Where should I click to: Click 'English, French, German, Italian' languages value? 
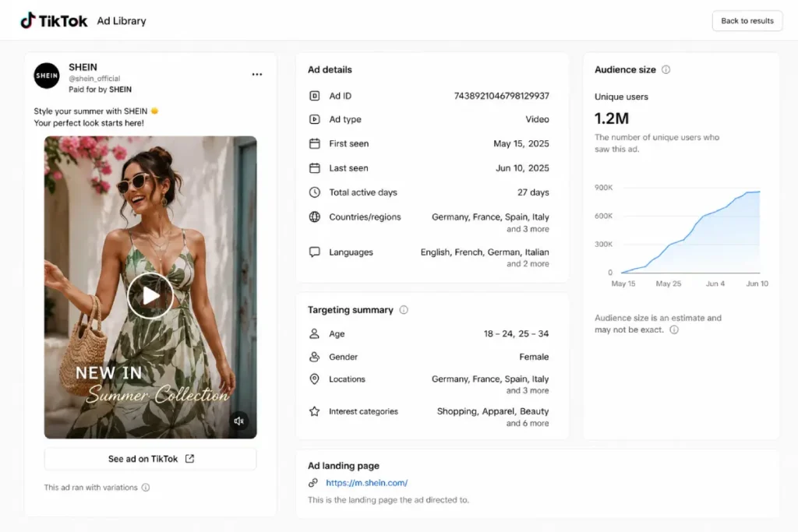(485, 252)
